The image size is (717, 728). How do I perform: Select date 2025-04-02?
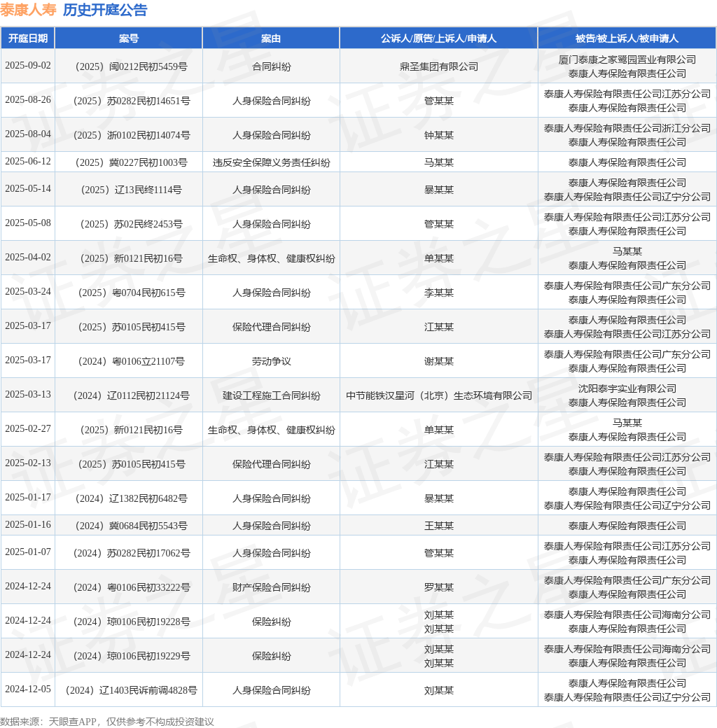[x=28, y=258]
